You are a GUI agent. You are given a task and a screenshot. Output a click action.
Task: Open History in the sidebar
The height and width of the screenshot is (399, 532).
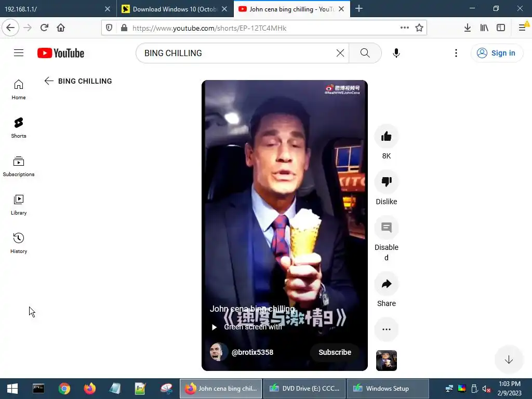pyautogui.click(x=19, y=243)
